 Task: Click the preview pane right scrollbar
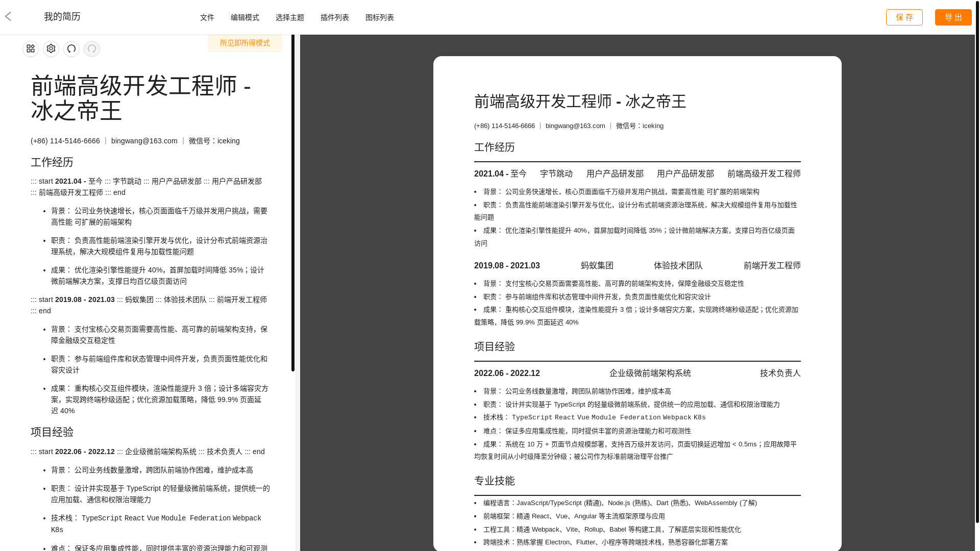point(977,261)
